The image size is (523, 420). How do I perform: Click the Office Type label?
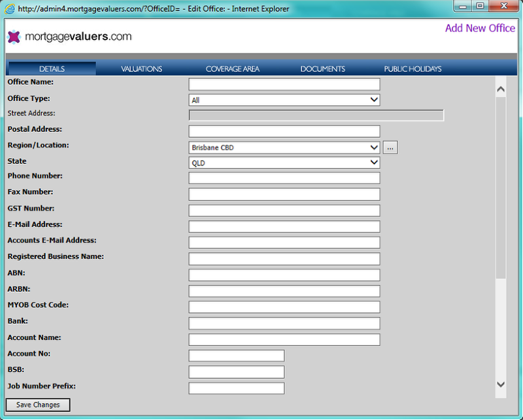pyautogui.click(x=29, y=99)
